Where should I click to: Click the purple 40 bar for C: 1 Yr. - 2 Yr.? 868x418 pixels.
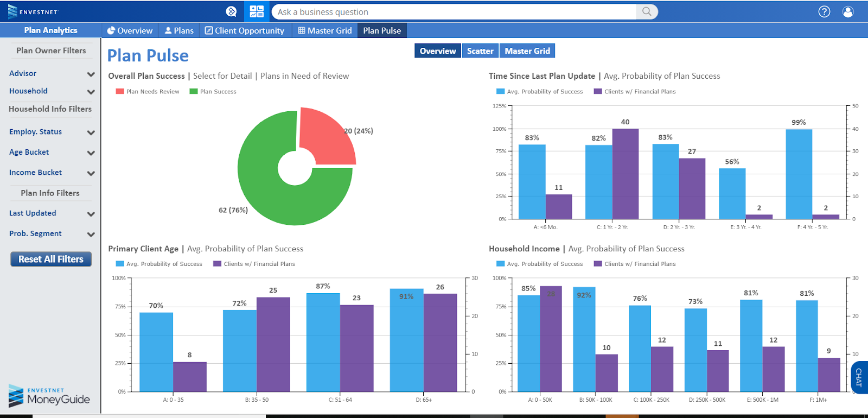(x=626, y=174)
